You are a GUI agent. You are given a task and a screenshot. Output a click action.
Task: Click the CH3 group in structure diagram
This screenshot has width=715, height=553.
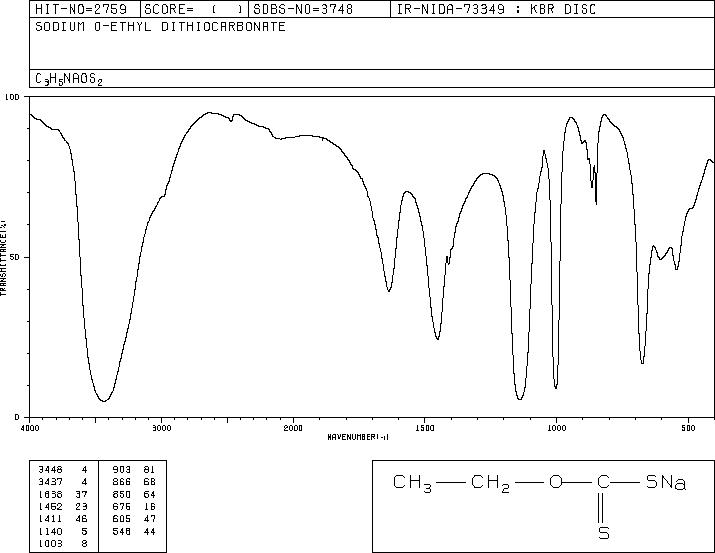point(412,483)
